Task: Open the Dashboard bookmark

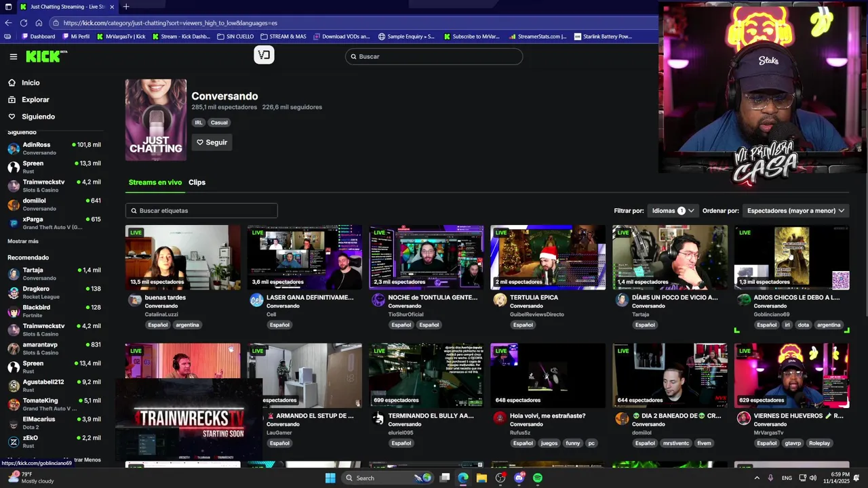Action: tap(39, 37)
